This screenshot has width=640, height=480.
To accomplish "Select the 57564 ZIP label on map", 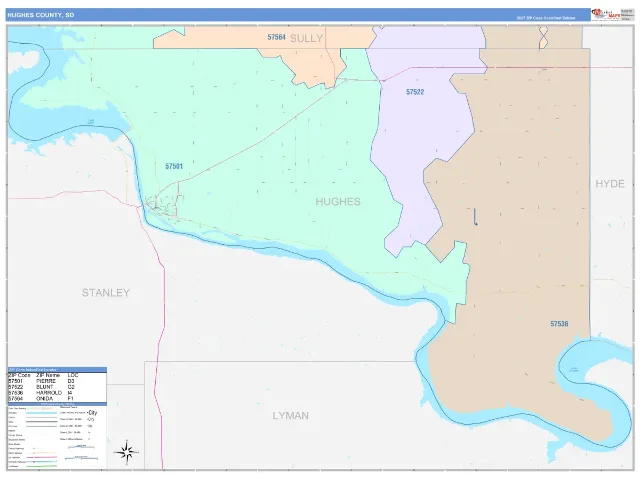I will click(x=276, y=37).
